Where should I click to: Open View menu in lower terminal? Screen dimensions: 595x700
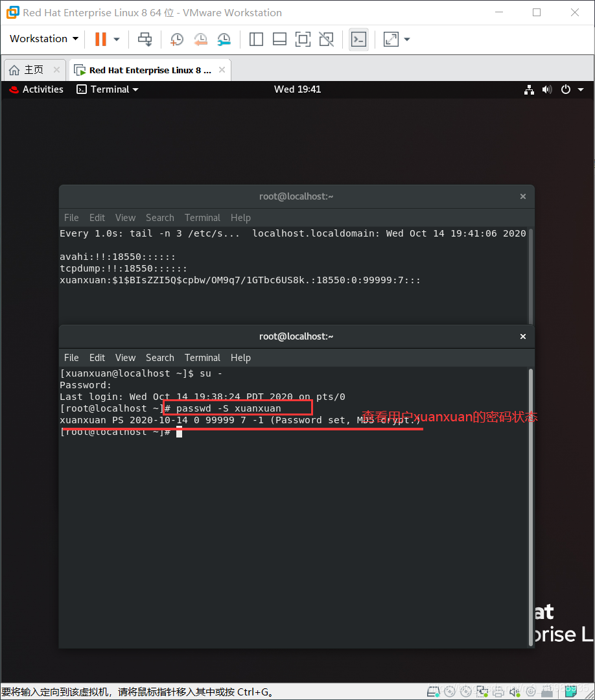[126, 358]
